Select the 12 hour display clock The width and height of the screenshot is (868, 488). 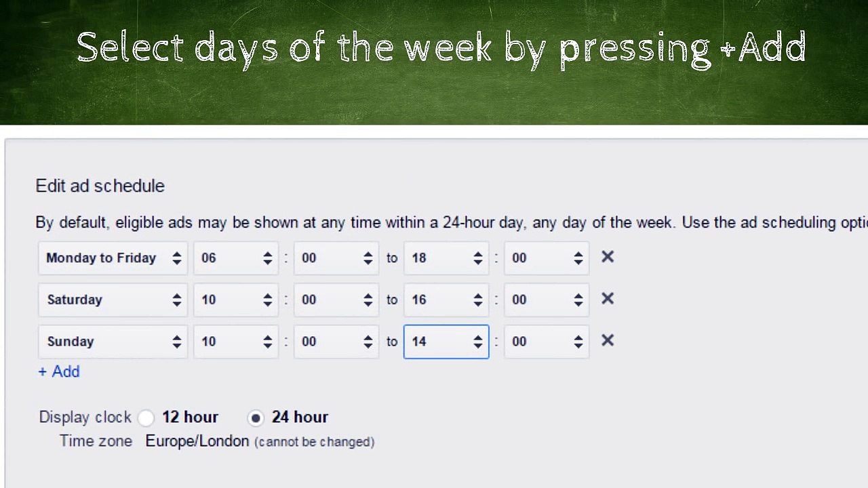146,418
